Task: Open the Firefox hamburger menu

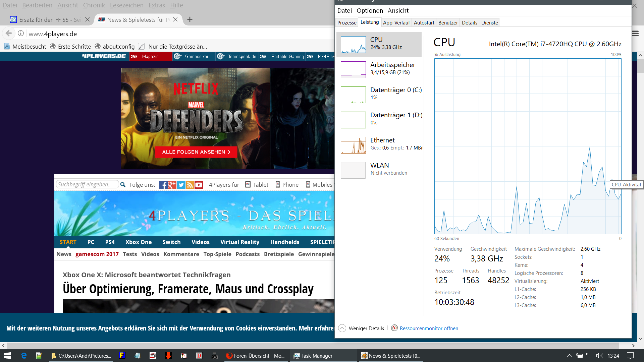Action: tap(635, 34)
